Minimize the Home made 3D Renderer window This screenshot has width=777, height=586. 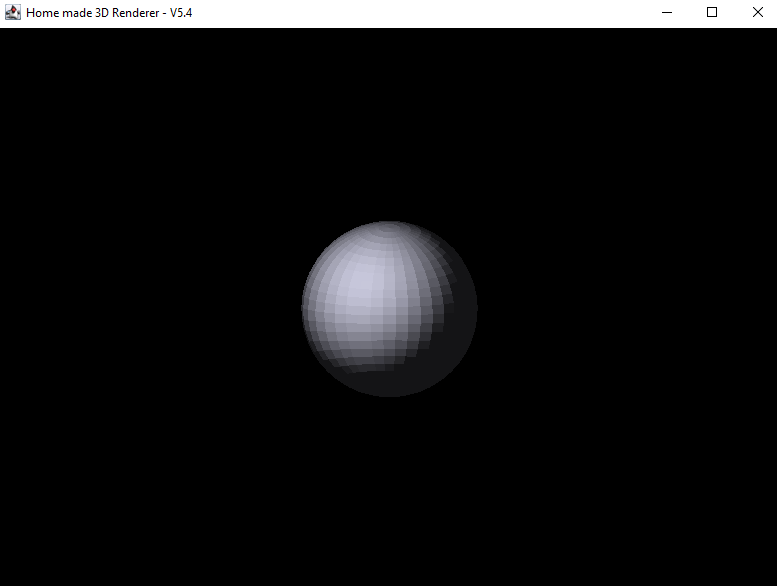[667, 12]
